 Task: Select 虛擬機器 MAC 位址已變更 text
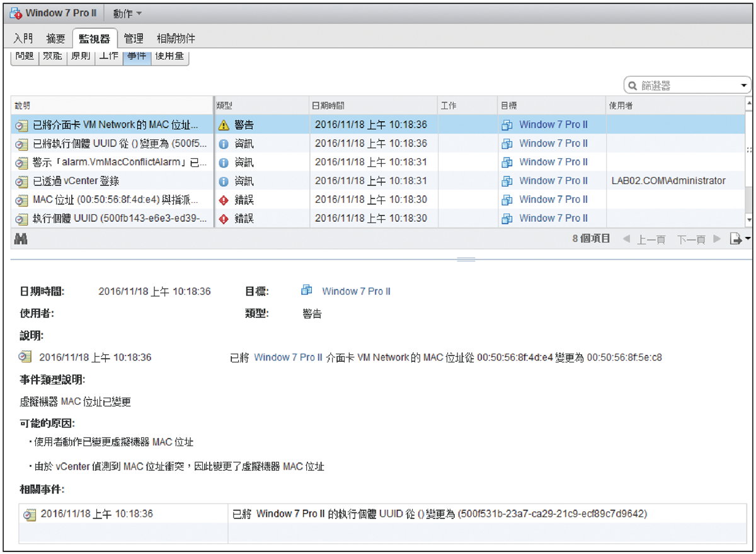click(76, 401)
